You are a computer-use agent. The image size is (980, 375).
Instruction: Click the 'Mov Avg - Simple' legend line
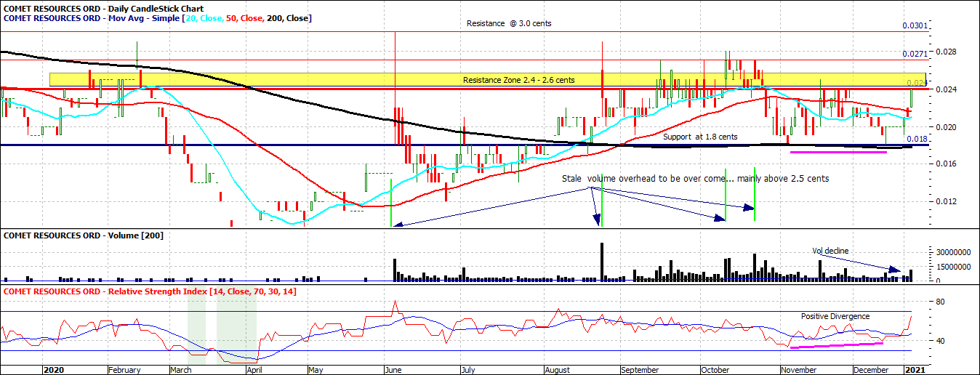point(158,17)
